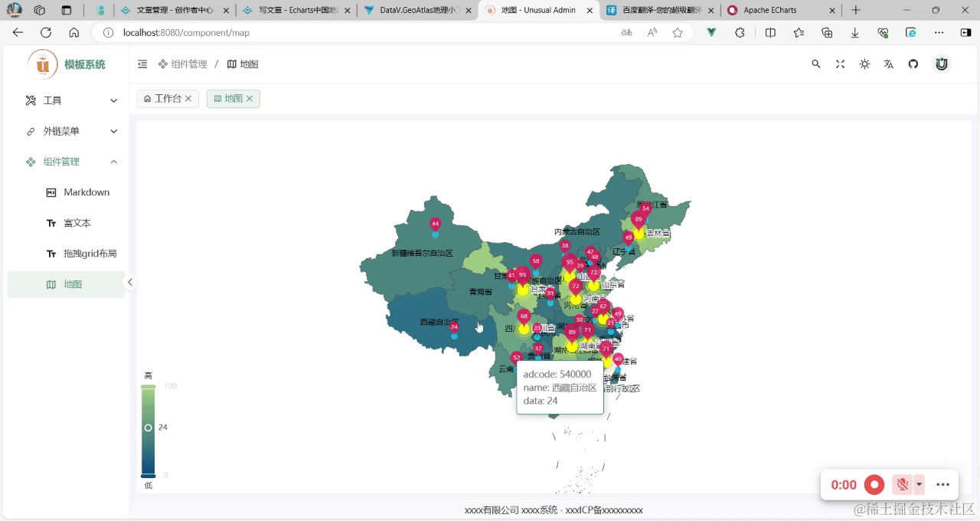980x521 pixels.
Task: Click the top handle of visual map
Action: pyautogui.click(x=149, y=386)
